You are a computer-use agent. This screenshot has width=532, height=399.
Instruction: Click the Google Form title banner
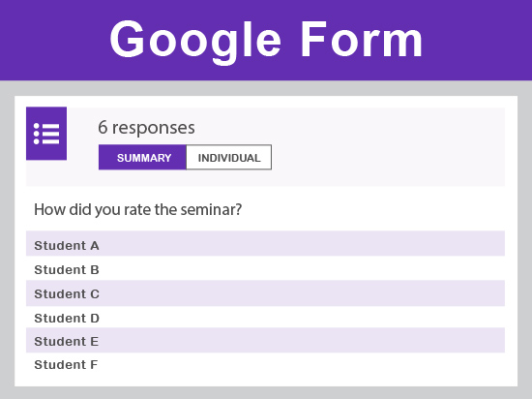pyautogui.click(x=266, y=40)
